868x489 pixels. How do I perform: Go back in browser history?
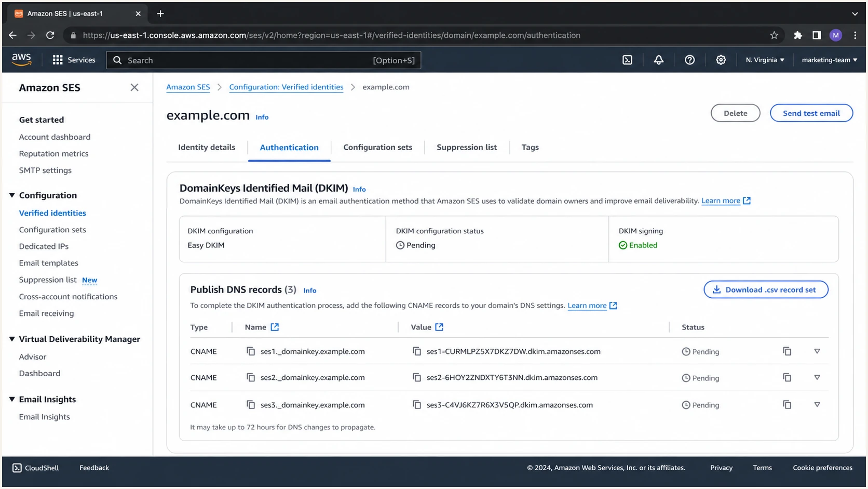coord(13,35)
